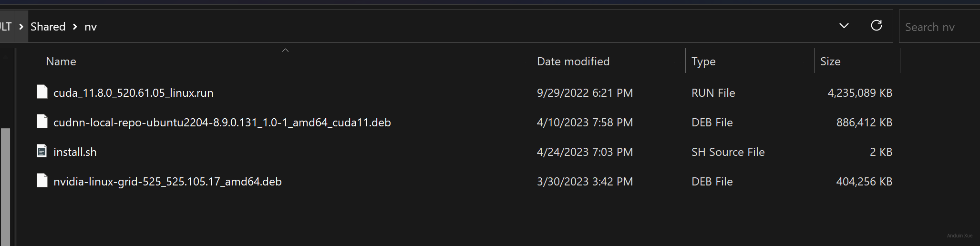Click the install.sh script file icon
Viewport: 980px width, 246px height.
pyautogui.click(x=42, y=151)
